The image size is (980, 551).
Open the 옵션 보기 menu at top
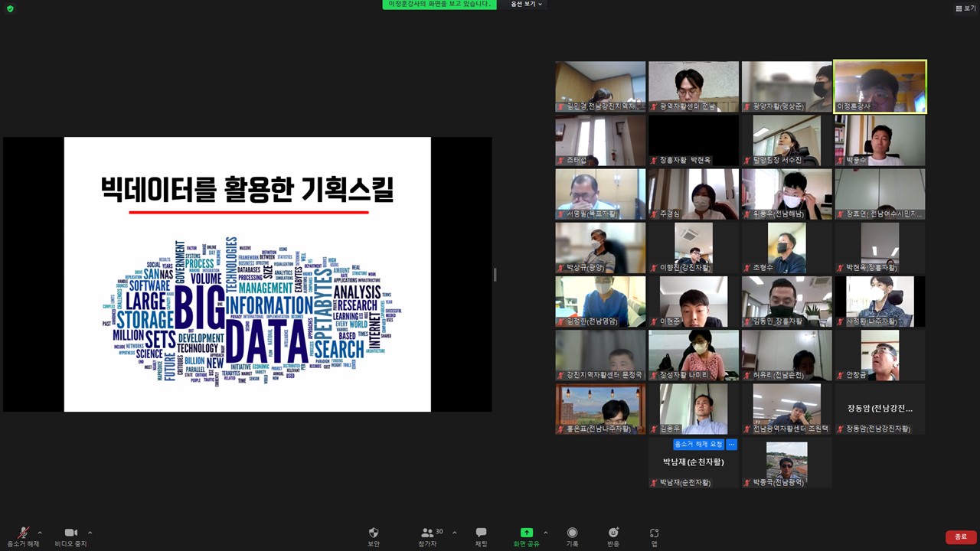pyautogui.click(x=527, y=5)
